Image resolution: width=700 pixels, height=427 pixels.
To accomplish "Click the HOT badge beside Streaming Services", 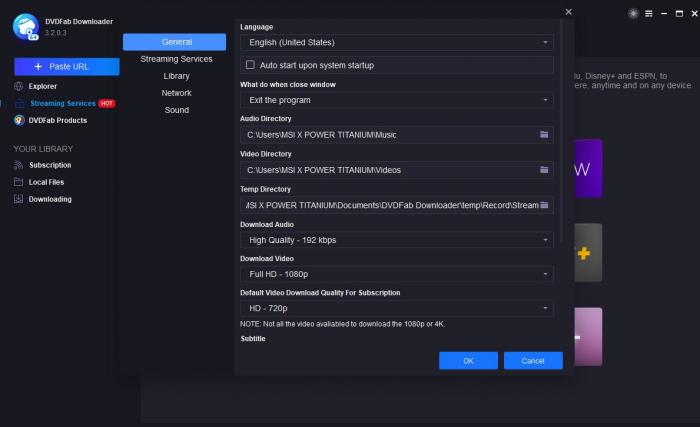I will click(x=107, y=103).
